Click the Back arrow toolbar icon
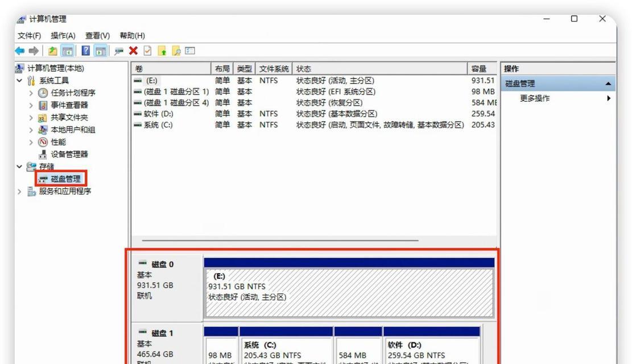 click(x=20, y=51)
